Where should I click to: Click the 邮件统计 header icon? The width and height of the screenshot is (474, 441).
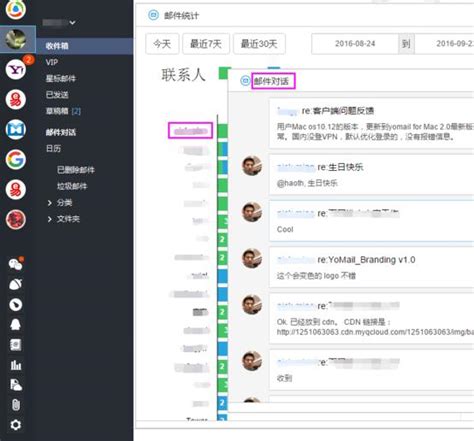click(x=153, y=15)
